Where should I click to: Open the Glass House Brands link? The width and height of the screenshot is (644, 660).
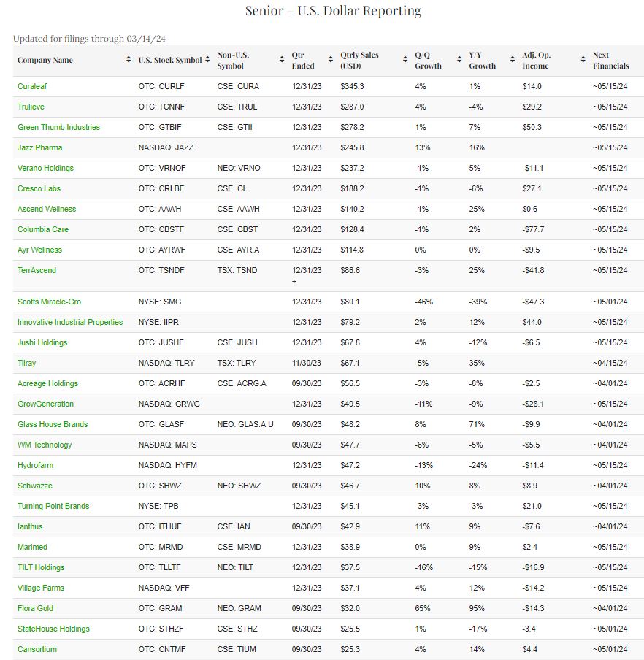53,424
